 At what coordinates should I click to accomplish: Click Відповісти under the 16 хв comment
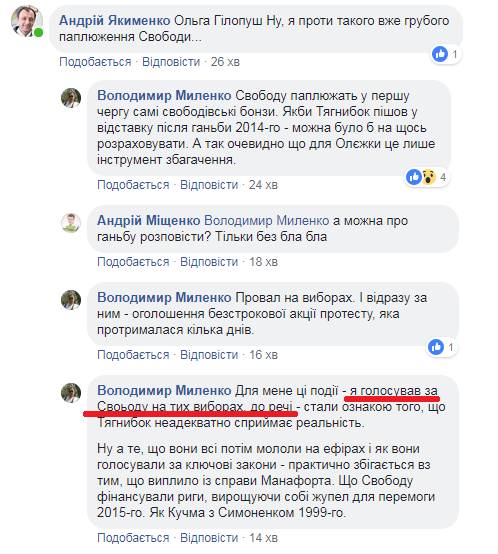pos(209,355)
